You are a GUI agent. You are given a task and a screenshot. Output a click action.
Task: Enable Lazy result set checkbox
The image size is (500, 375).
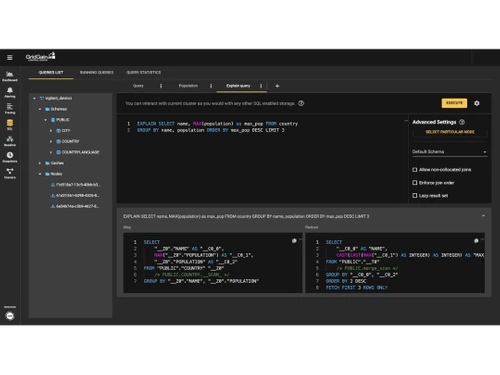click(x=415, y=196)
